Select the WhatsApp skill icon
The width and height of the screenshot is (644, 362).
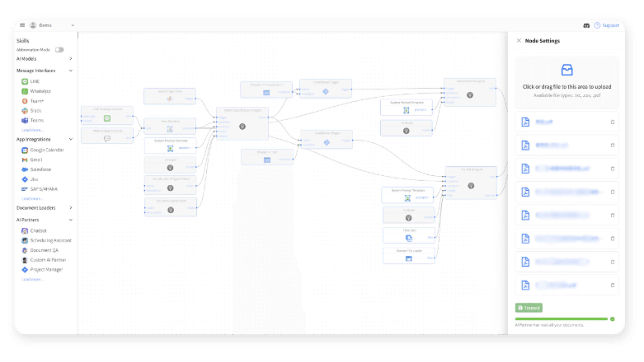(x=25, y=91)
